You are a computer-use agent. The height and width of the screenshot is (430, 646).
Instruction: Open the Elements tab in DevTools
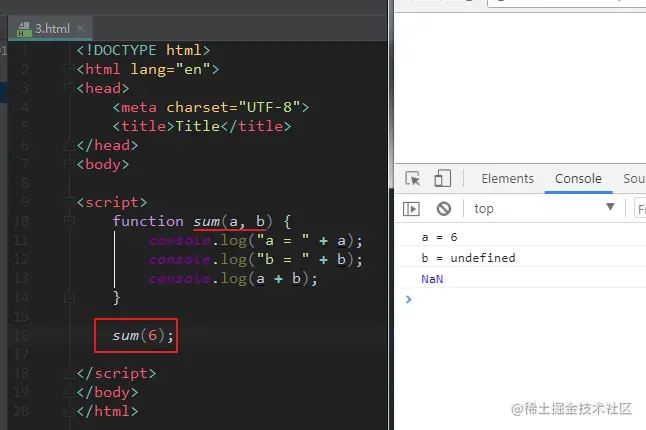coord(508,179)
